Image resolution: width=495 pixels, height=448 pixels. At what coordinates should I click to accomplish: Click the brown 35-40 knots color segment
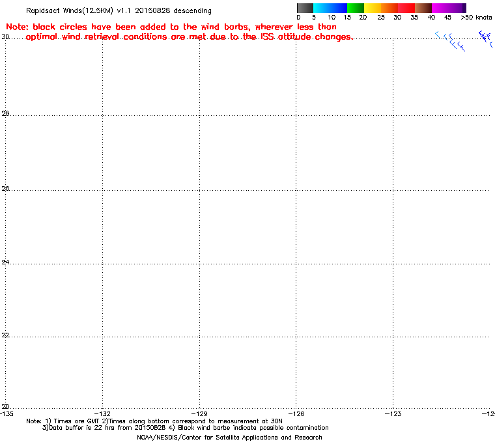[423, 8]
